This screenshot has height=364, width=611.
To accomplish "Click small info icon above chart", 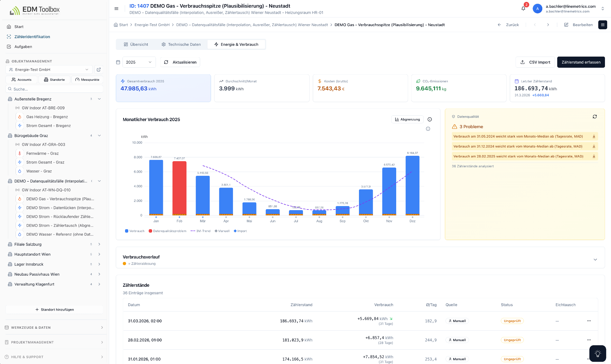I will 428,129.
